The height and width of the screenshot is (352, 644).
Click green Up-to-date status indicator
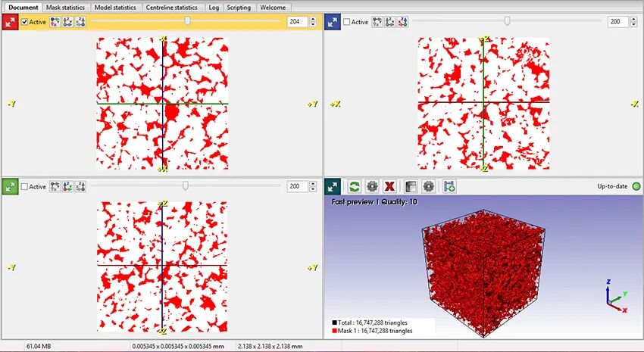636,186
